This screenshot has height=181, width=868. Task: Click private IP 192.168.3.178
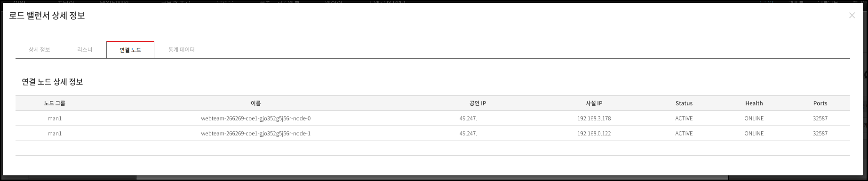coord(594,118)
